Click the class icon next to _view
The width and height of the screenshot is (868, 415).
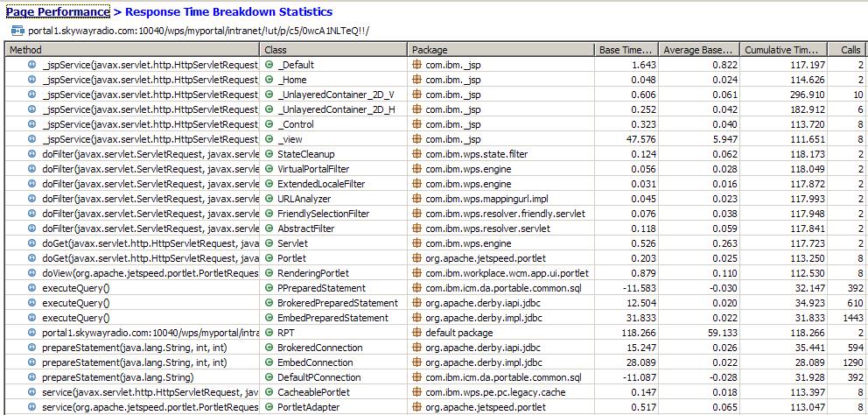tap(269, 139)
